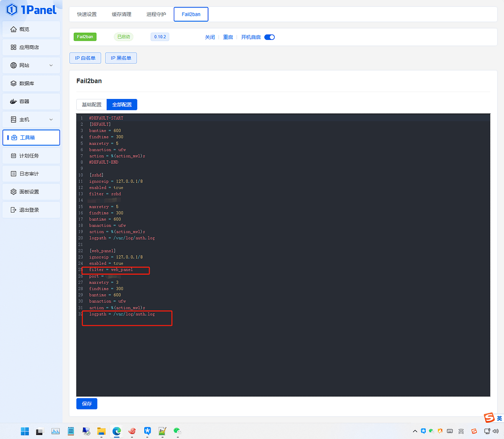Open 日志审计 log audit
This screenshot has width=504, height=439.
(x=31, y=174)
